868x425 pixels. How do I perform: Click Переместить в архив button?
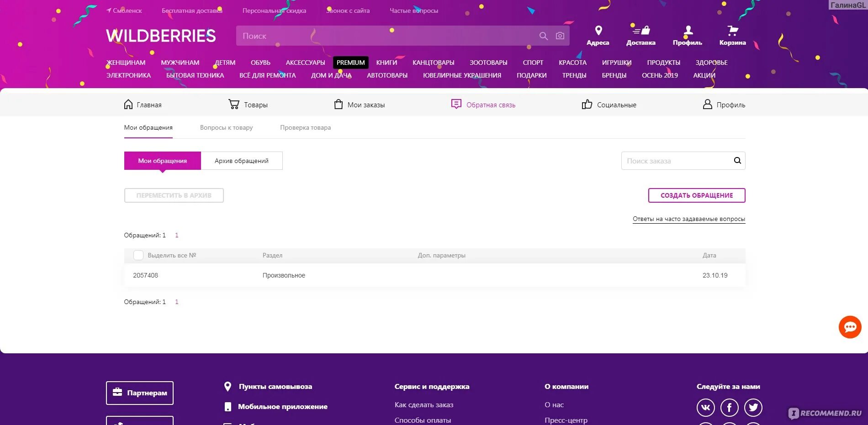click(174, 195)
